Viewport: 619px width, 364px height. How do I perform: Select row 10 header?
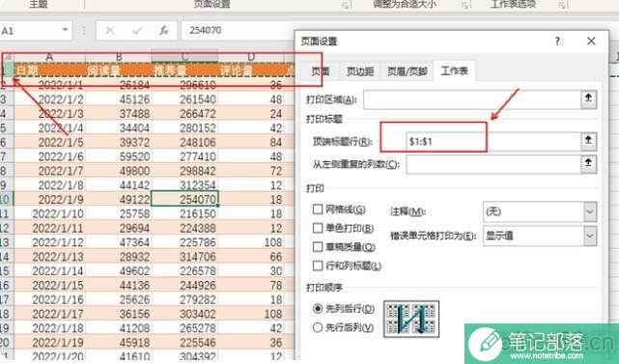coord(6,199)
